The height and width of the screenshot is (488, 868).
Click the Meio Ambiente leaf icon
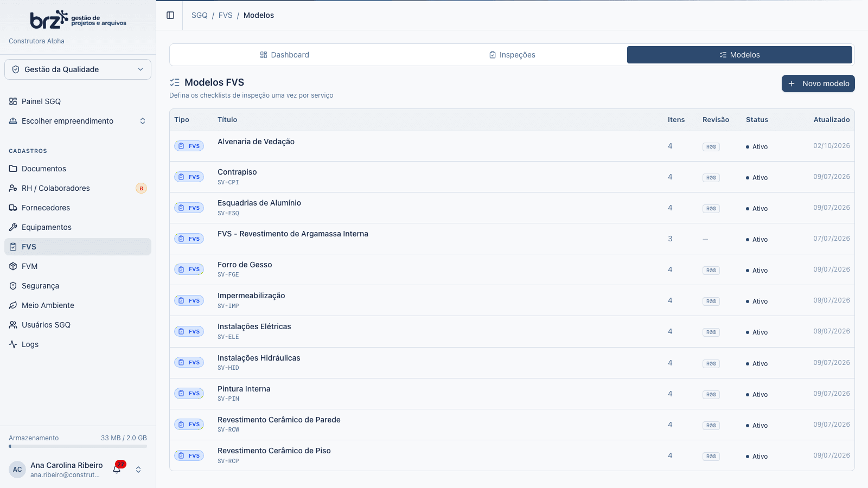point(13,305)
